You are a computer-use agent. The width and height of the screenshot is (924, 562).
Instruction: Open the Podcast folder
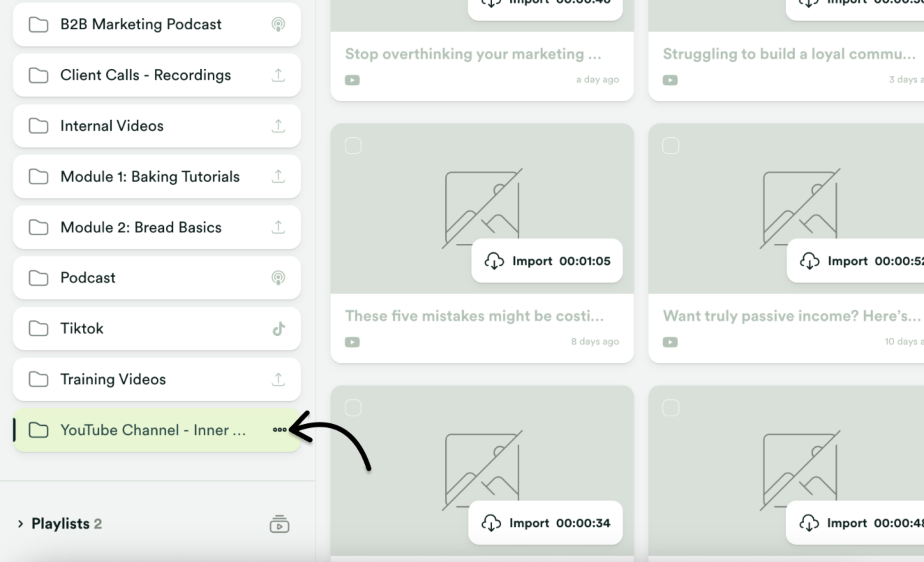[157, 278]
